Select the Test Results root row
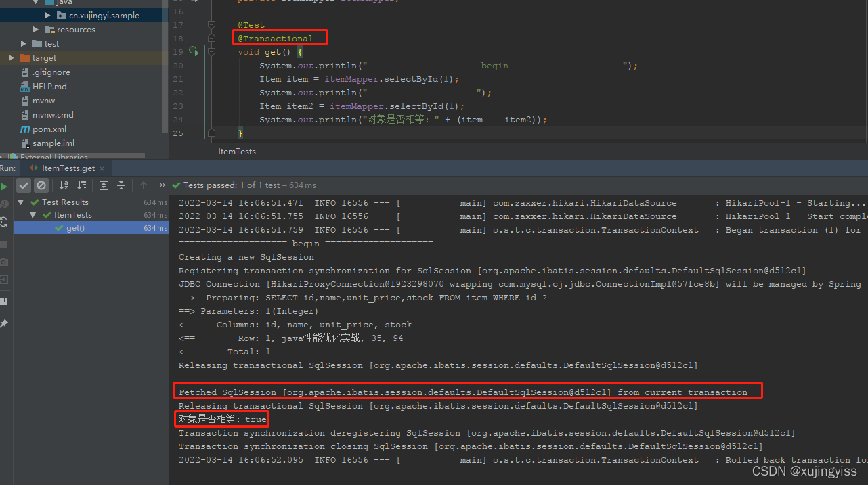 click(x=91, y=202)
